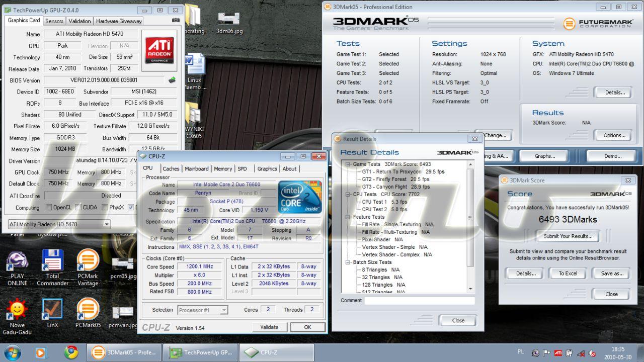Collapse the Batch Size Tests tree node
Image resolution: width=644 pixels, height=362 pixels.
coord(347,262)
